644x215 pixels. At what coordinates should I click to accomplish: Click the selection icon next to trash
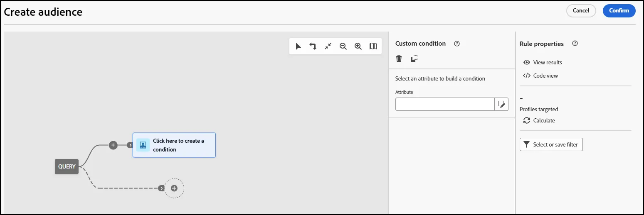coord(414,59)
